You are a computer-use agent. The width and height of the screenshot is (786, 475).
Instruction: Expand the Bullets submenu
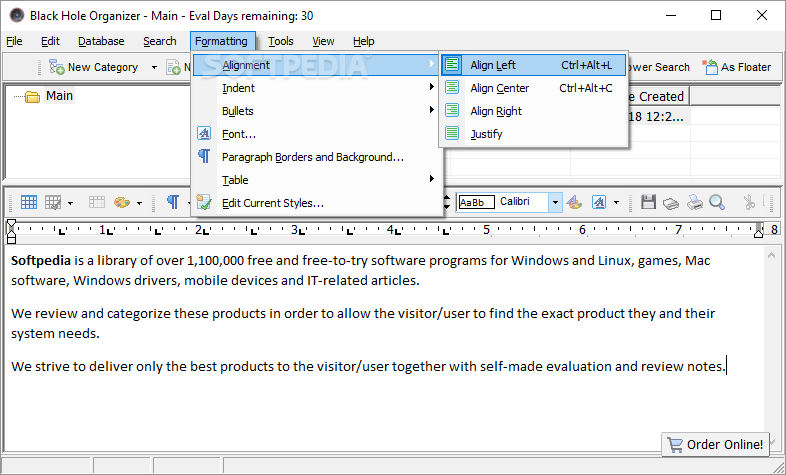316,111
